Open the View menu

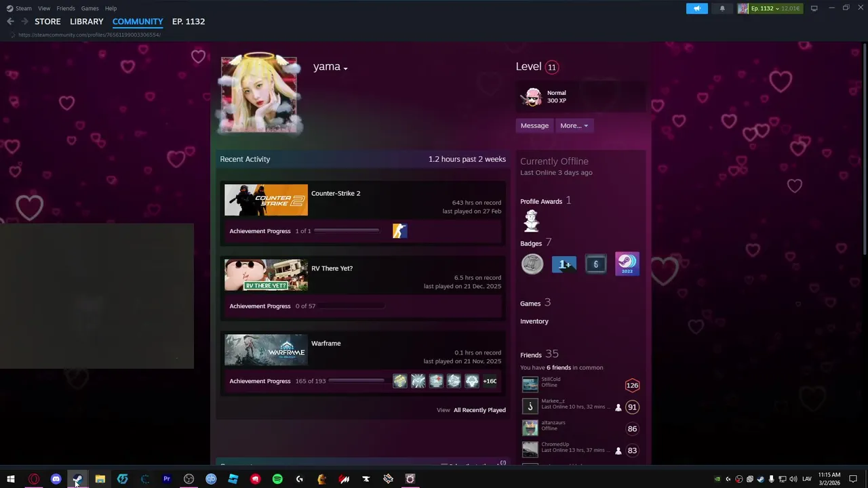pos(44,8)
